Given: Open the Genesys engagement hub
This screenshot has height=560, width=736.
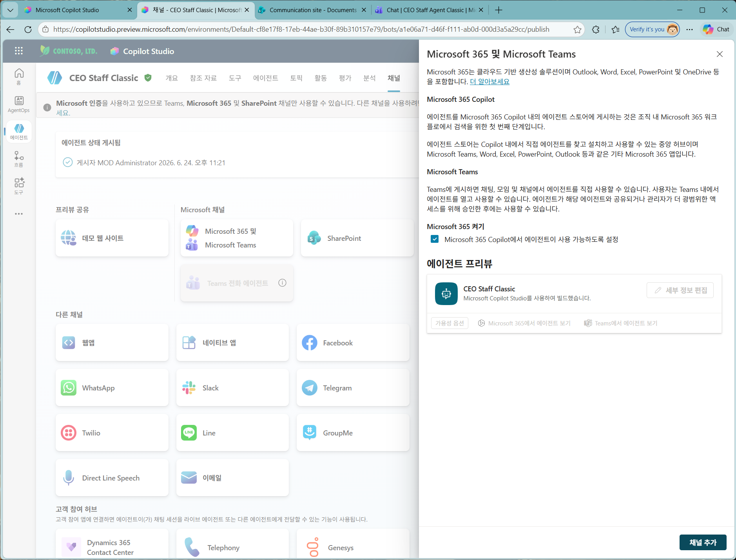Looking at the screenshot, I should click(353, 544).
